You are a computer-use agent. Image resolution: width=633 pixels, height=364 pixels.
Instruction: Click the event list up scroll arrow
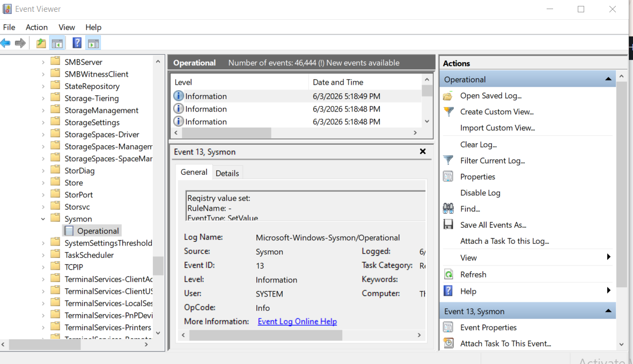(426, 79)
